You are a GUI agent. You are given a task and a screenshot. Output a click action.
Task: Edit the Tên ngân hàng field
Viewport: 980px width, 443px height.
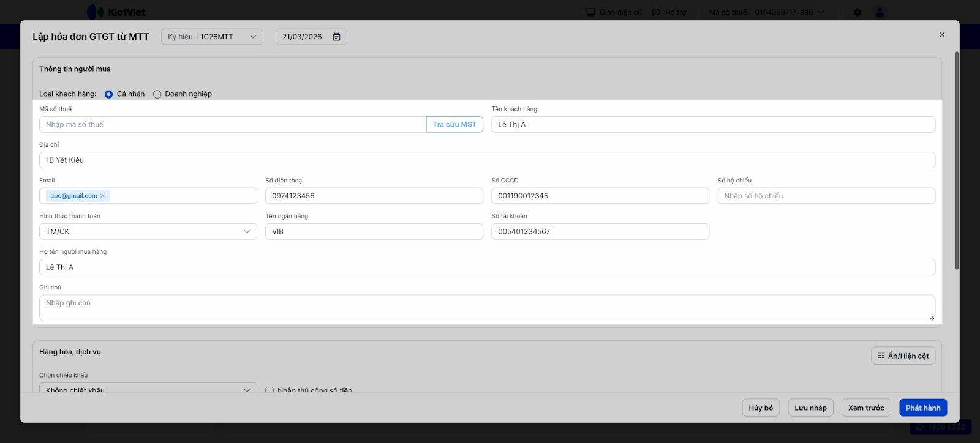pos(374,231)
